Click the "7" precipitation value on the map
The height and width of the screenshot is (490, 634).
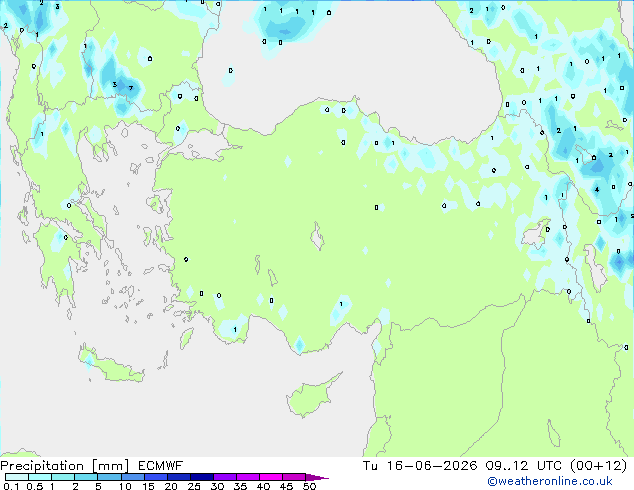(x=131, y=88)
